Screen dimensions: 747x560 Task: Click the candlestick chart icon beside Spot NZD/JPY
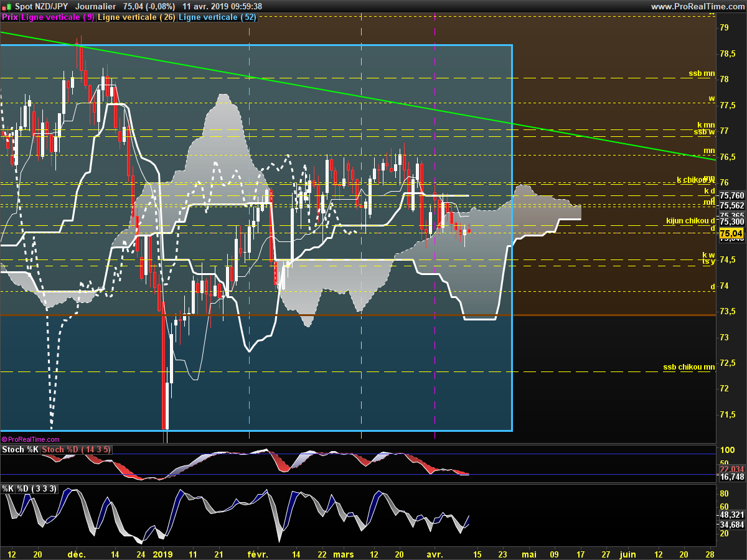(6, 6)
